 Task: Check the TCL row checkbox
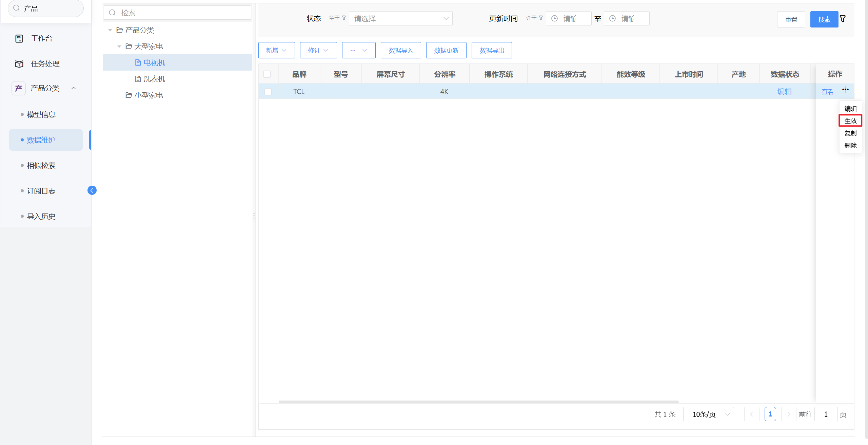[x=268, y=92]
